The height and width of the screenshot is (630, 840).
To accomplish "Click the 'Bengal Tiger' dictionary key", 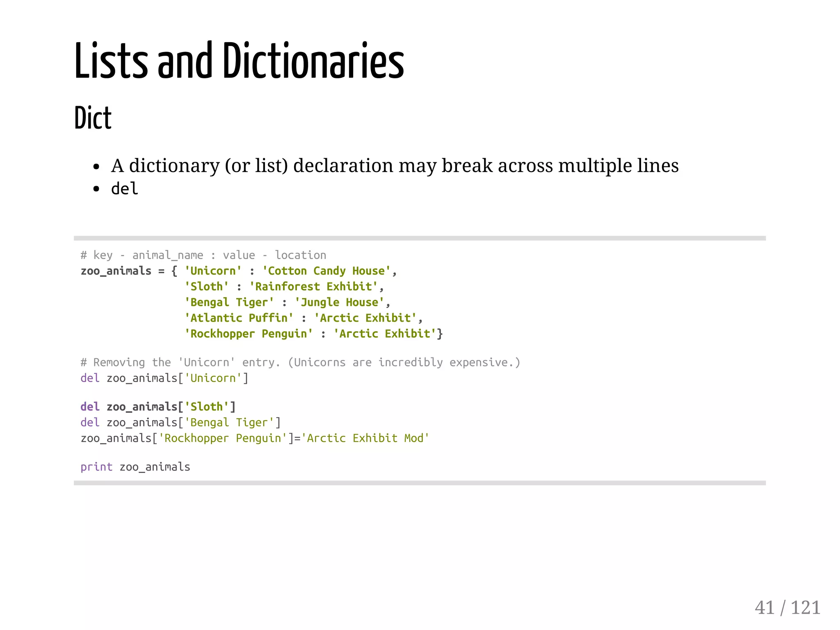I will click(x=229, y=302).
